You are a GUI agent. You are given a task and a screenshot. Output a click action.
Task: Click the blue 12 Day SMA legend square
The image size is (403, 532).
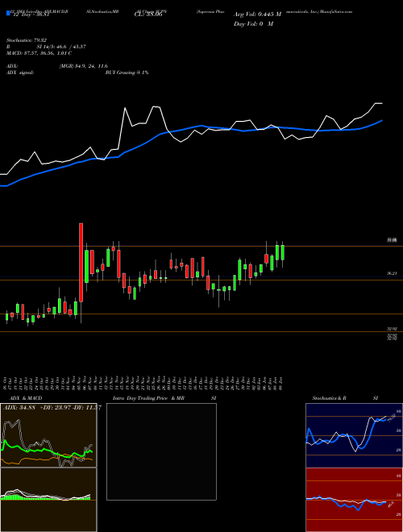coord(8,14)
